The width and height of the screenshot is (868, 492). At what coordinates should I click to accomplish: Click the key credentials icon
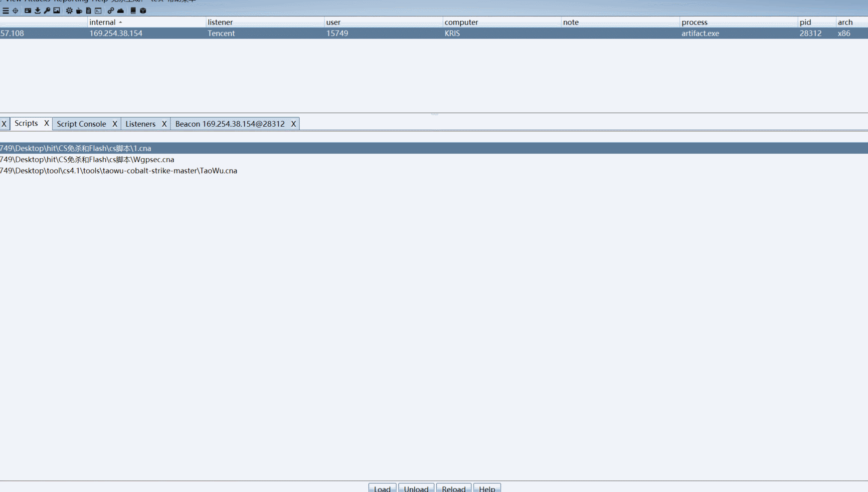[47, 10]
